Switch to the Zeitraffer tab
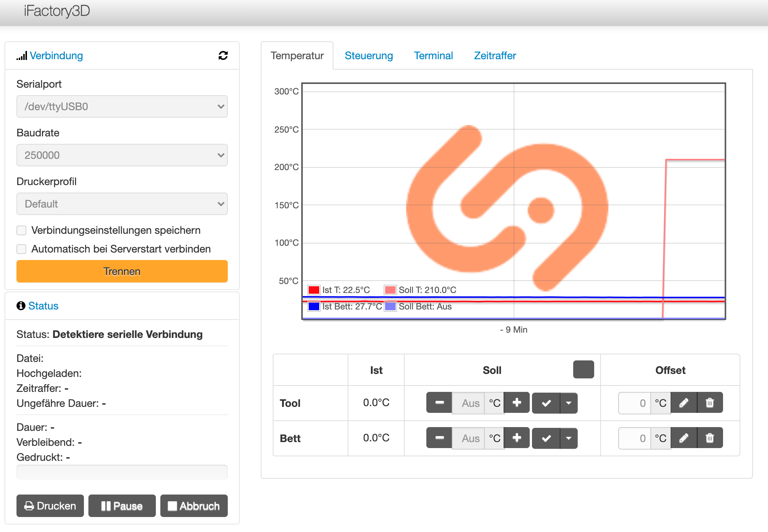The width and height of the screenshot is (768, 532). click(495, 55)
